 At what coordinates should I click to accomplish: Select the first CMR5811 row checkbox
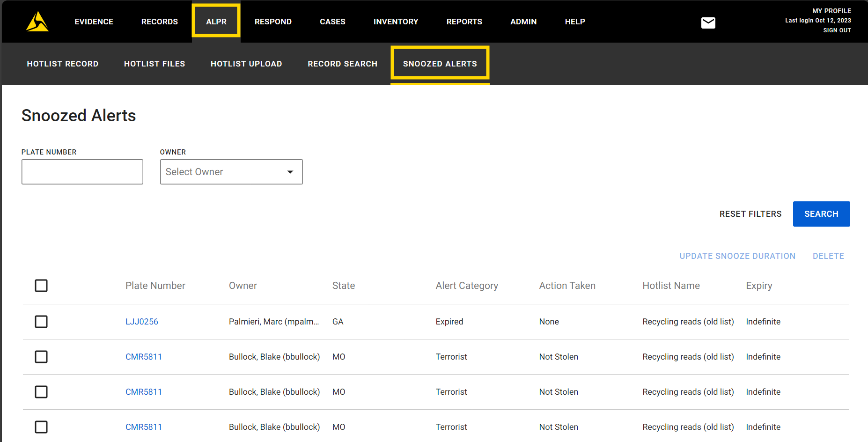pos(41,357)
